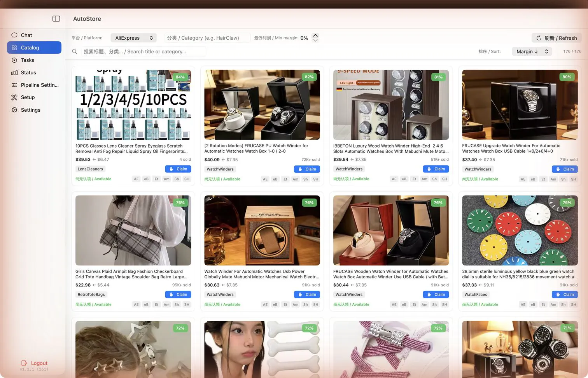The image size is (588, 378).
Task: Click the 71% margin badge
Action: [567, 328]
